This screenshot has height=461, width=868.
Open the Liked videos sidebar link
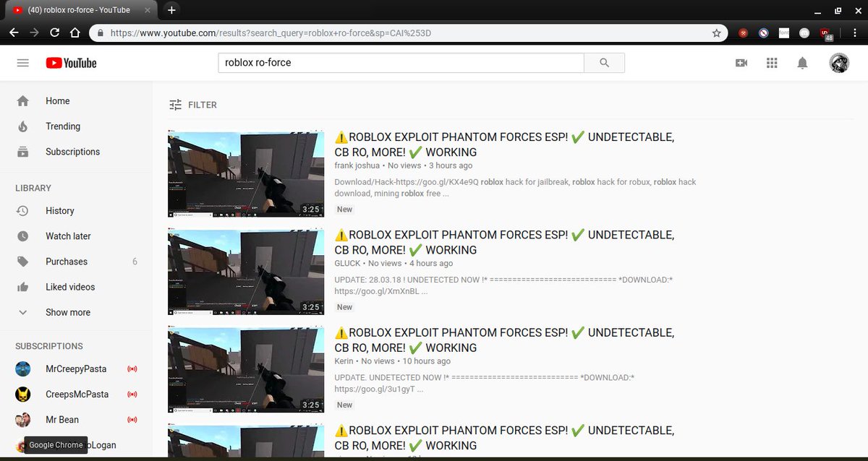coord(70,287)
